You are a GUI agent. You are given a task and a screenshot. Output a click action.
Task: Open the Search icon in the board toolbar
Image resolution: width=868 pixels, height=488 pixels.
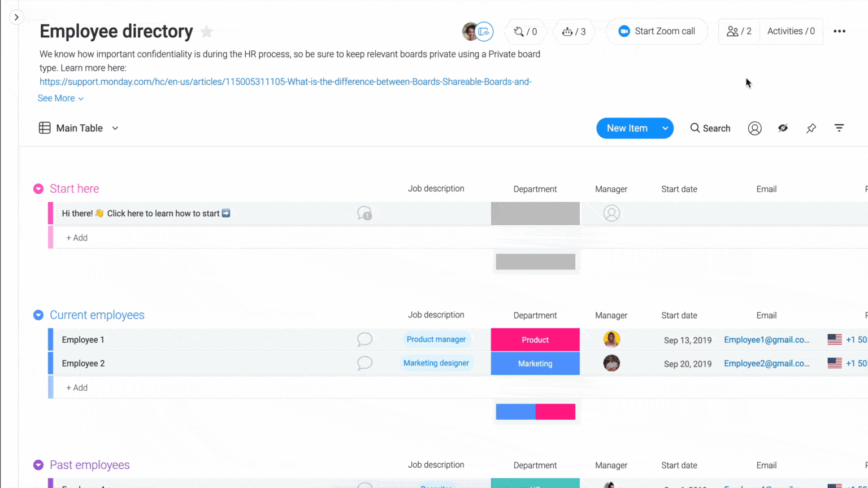[x=710, y=128]
